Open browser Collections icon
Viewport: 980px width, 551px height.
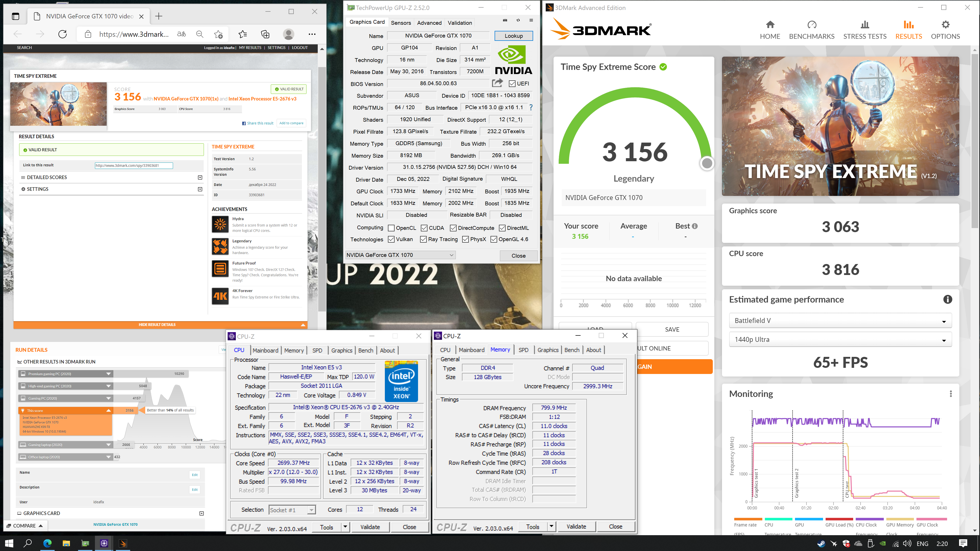265,34
